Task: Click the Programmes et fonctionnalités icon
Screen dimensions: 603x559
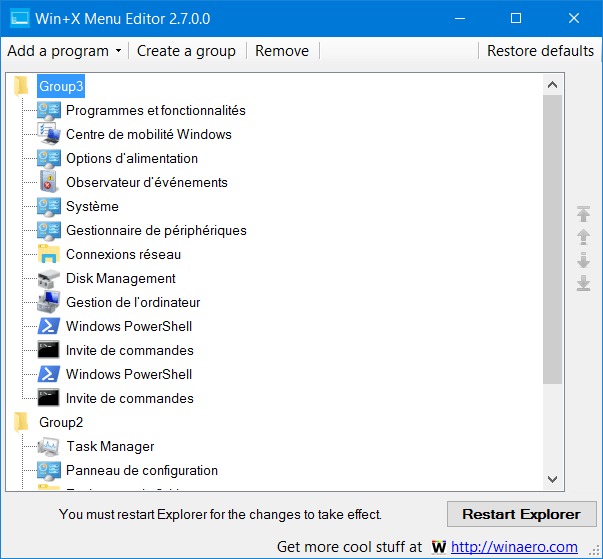Action: tap(49, 111)
